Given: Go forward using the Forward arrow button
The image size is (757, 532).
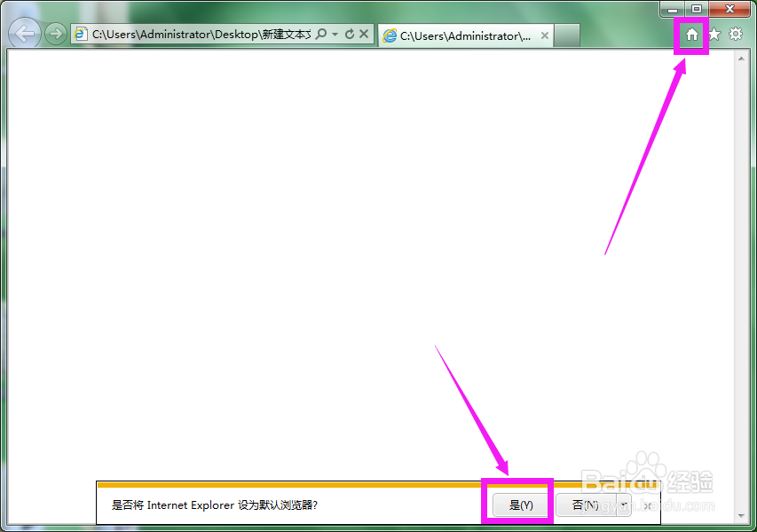Looking at the screenshot, I should pyautogui.click(x=56, y=34).
